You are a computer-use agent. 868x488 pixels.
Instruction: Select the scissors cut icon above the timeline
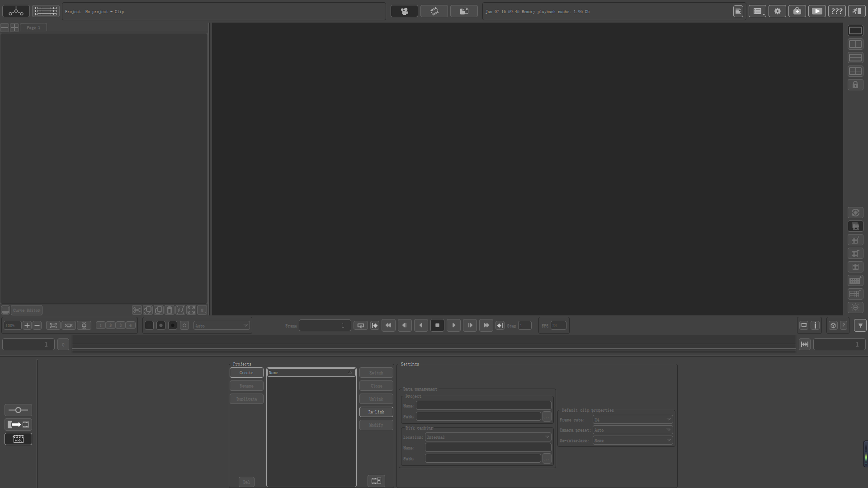[x=137, y=310]
